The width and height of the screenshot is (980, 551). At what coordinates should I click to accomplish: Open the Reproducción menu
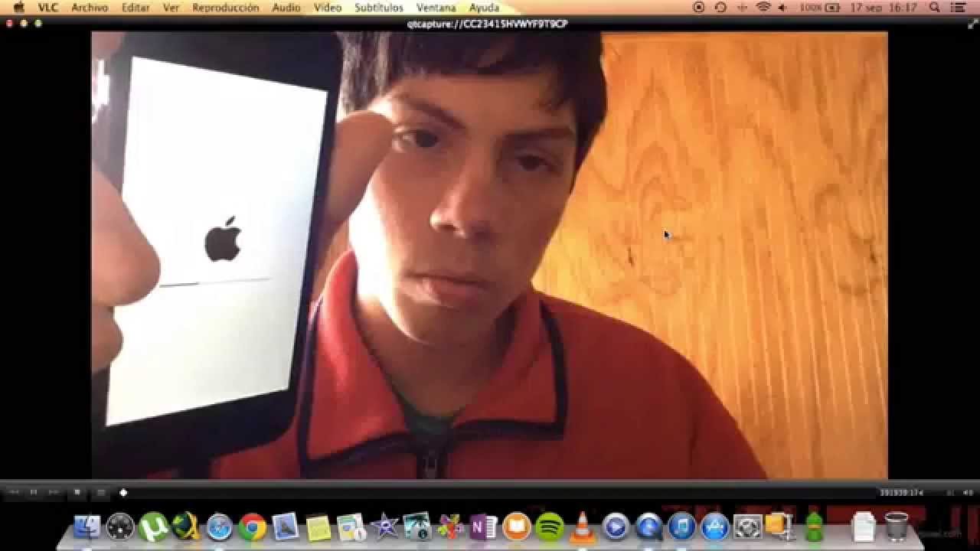pos(226,8)
